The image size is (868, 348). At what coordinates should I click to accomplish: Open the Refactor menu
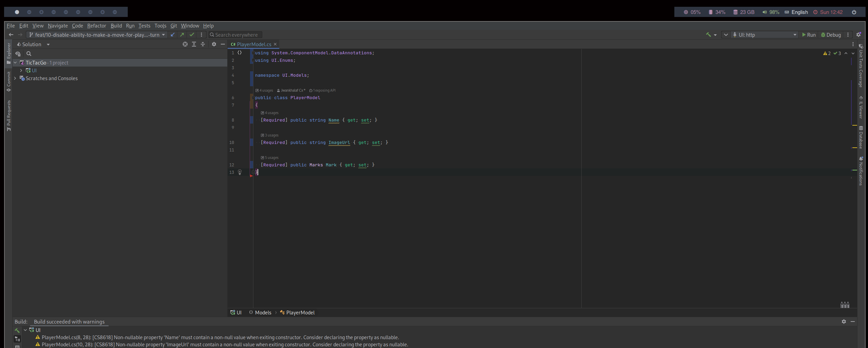tap(96, 26)
